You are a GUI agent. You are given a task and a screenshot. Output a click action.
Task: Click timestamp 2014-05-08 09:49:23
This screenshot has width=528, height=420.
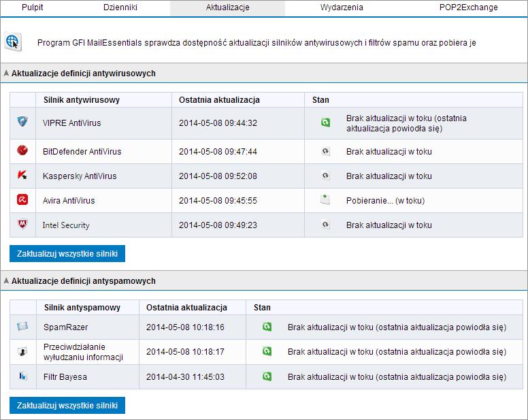[x=218, y=225]
